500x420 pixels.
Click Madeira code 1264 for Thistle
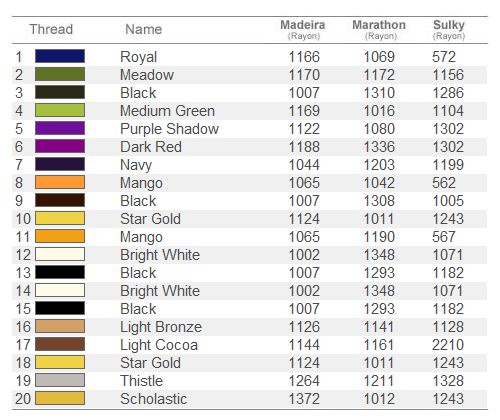[x=304, y=381]
